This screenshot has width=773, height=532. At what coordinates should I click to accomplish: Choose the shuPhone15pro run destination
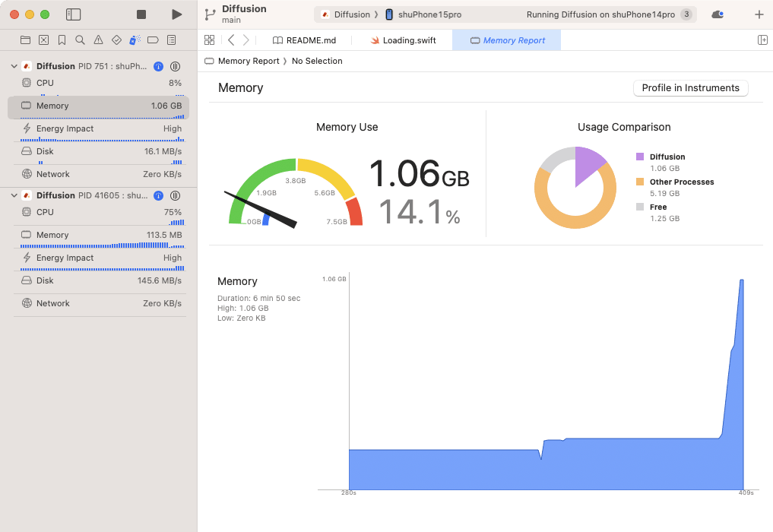[423, 14]
